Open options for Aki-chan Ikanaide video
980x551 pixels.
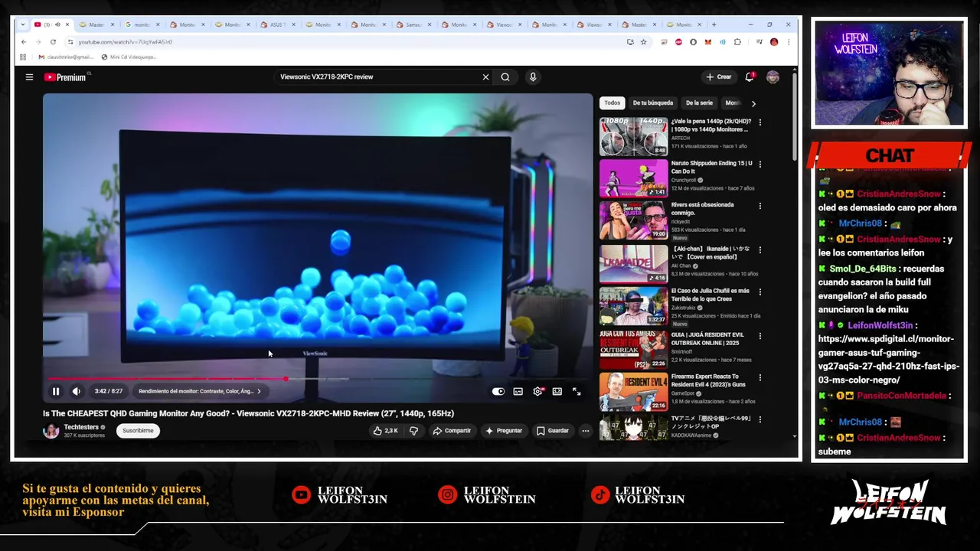click(760, 249)
